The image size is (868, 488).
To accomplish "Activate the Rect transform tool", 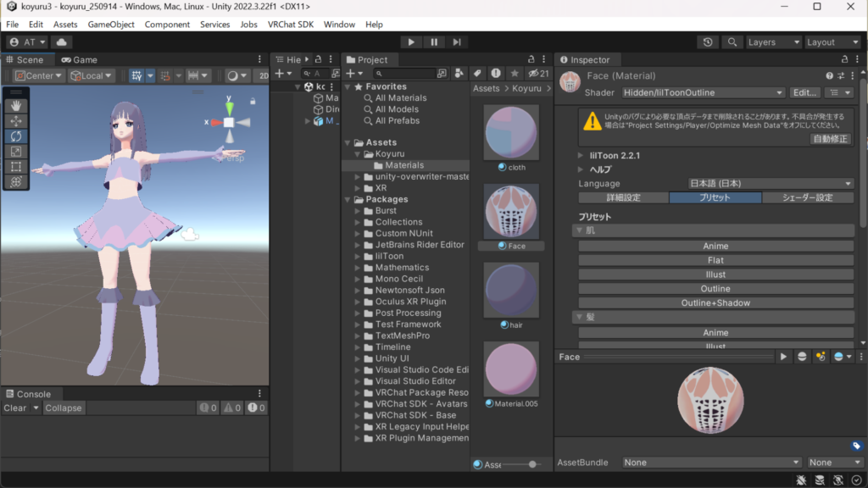I will point(17,167).
